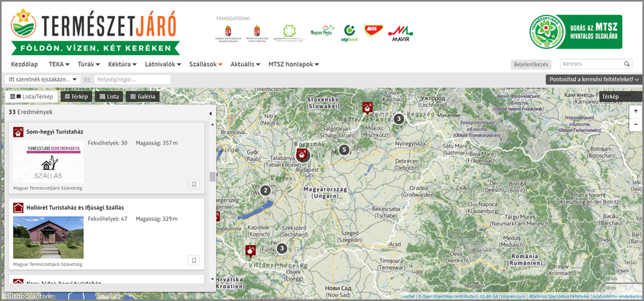644x301 pixels.
Task: Expand the MTSZ honlapok dropdown
Action: point(293,64)
